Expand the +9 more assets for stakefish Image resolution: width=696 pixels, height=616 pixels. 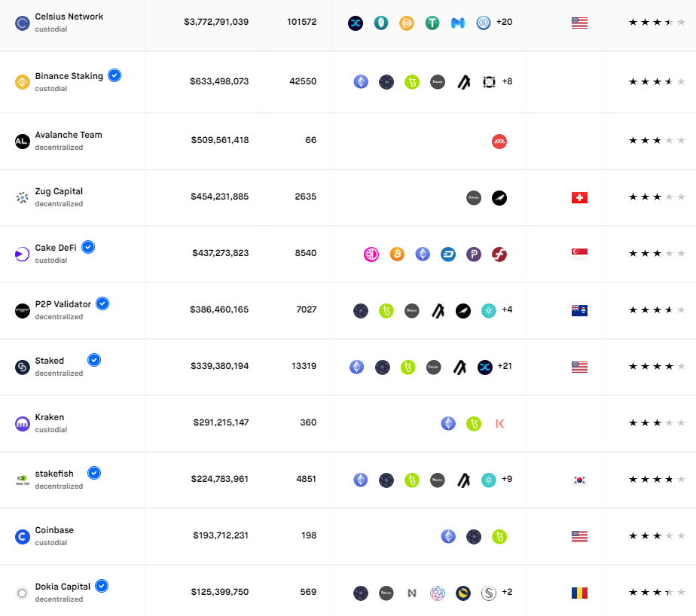point(507,479)
